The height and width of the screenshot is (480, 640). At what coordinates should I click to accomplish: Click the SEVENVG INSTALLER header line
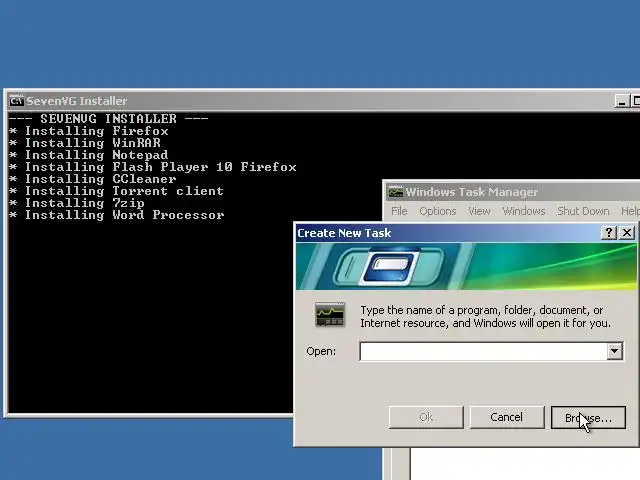(x=109, y=119)
